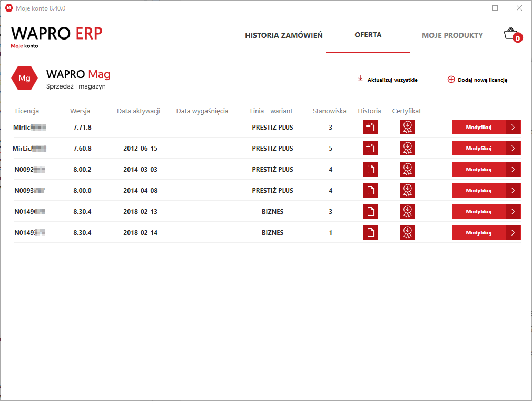The width and height of the screenshot is (532, 401).
Task: Click the Licencja column header
Action: (x=27, y=111)
